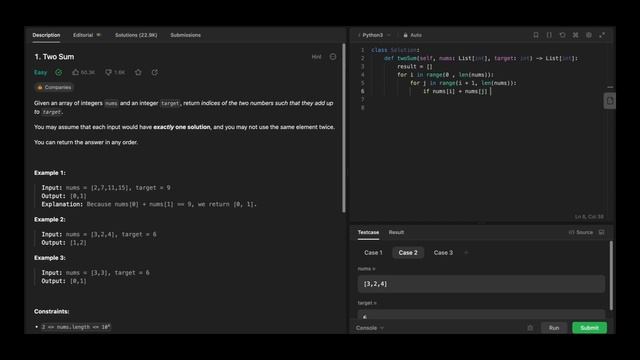Click the 'Example 1:' heading

click(50, 173)
